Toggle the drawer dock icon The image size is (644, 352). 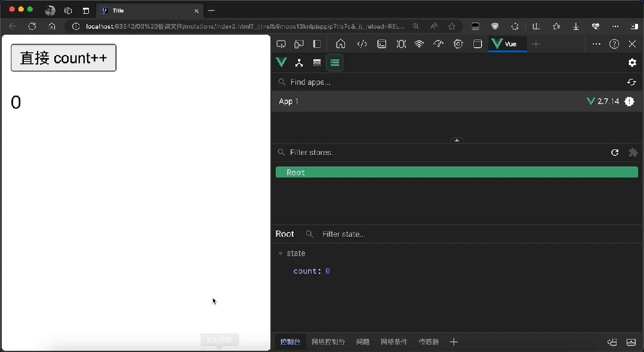click(612, 342)
